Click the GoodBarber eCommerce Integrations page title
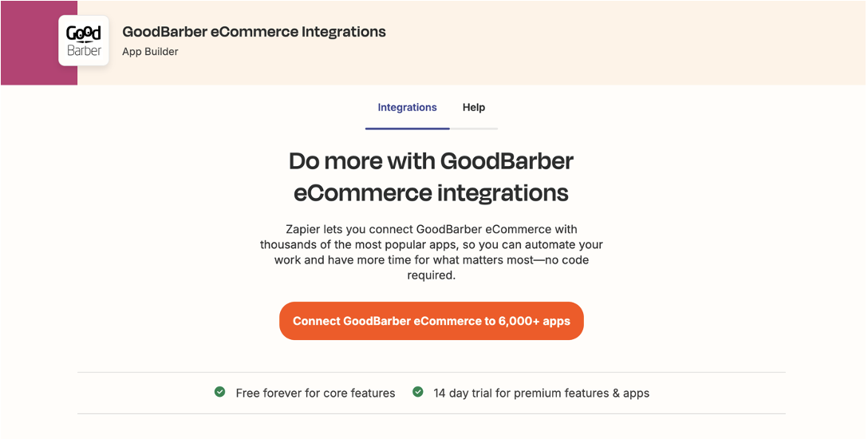The width and height of the screenshot is (868, 439). coord(254,32)
